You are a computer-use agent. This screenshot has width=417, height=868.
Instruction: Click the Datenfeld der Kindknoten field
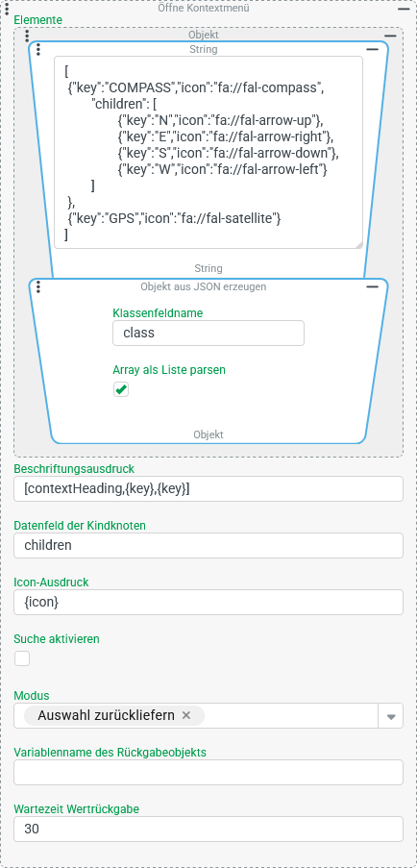coord(208,545)
